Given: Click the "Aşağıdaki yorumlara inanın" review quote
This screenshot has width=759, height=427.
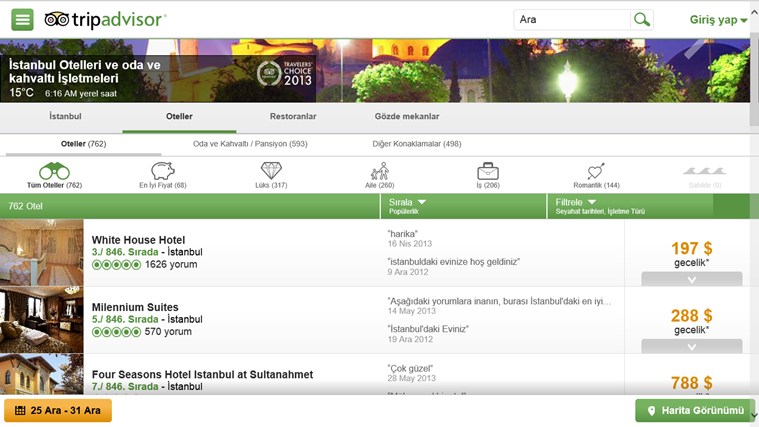Looking at the screenshot, I should click(499, 301).
